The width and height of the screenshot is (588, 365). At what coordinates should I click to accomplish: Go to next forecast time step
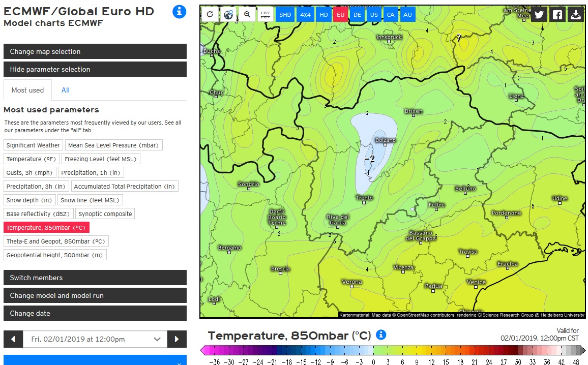tap(177, 339)
